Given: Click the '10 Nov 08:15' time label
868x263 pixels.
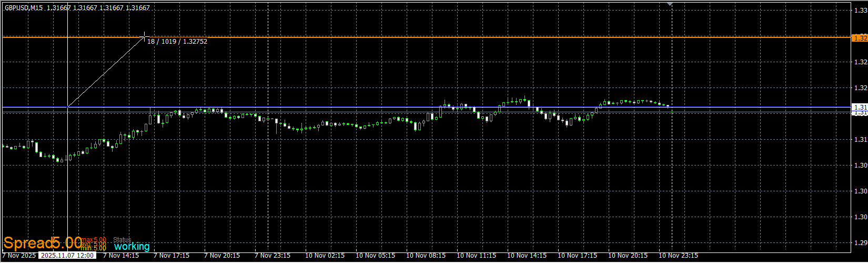Looking at the screenshot, I should pos(426,256).
